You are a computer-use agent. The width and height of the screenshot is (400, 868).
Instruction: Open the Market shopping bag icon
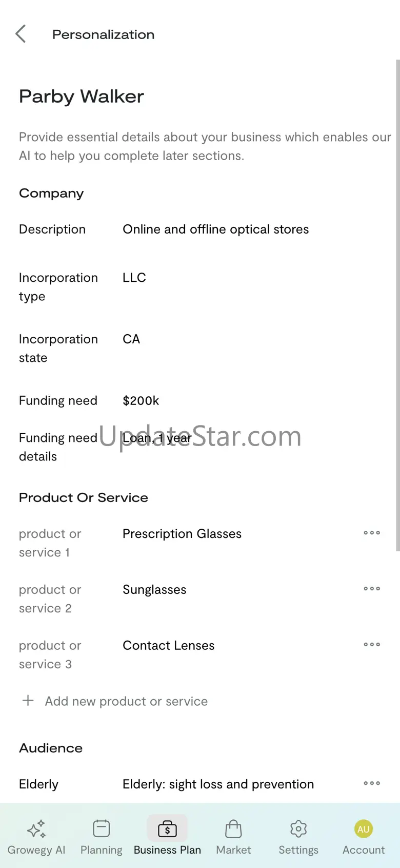[x=233, y=828]
